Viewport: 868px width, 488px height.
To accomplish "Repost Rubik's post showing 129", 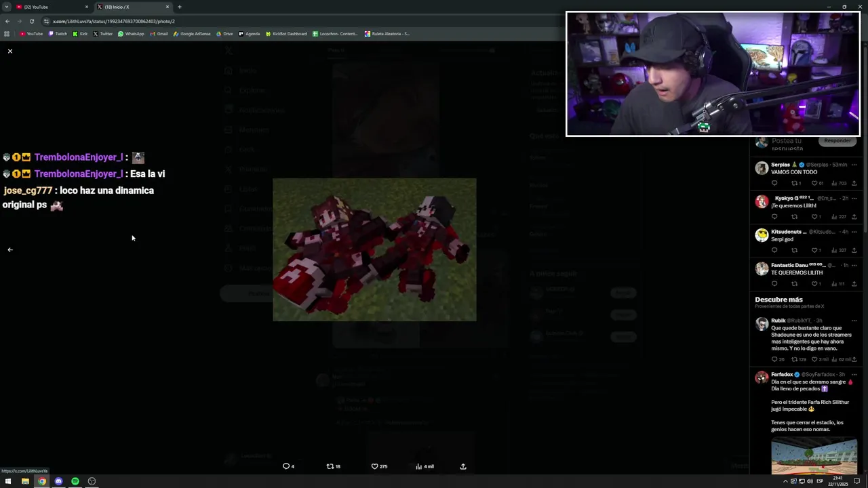I will [800, 359].
